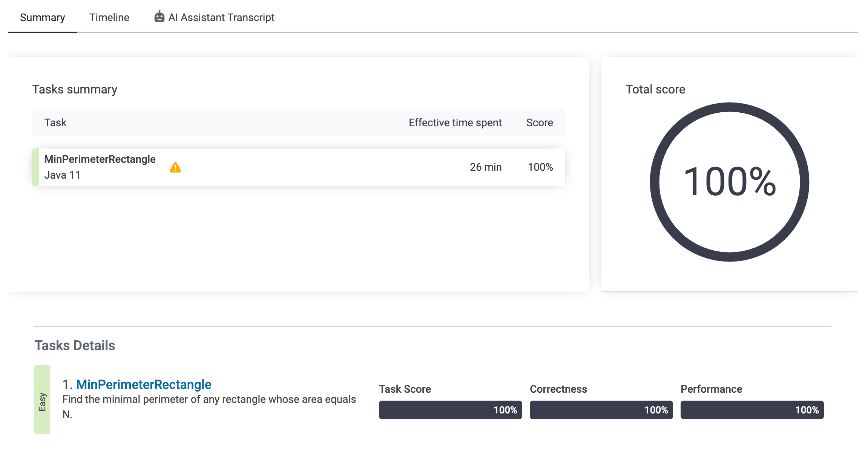The image size is (868, 450).
Task: Click the 100% score in task row
Action: pos(540,167)
